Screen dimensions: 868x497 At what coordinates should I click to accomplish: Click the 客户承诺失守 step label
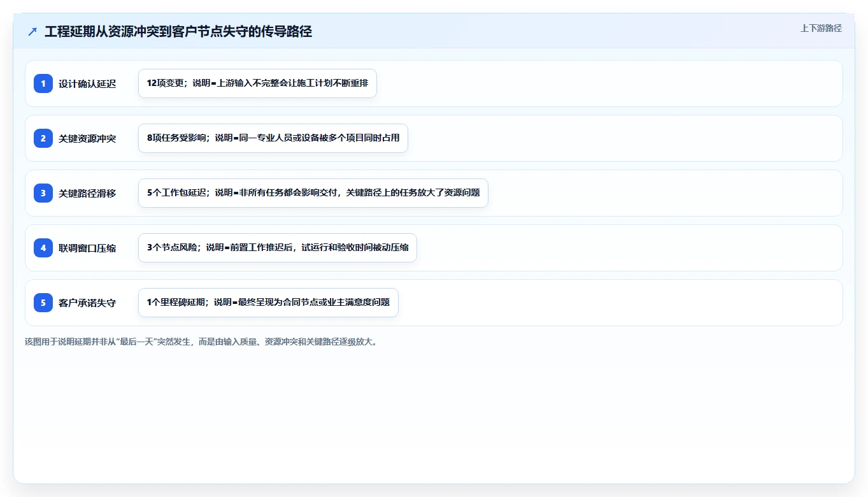pos(87,303)
